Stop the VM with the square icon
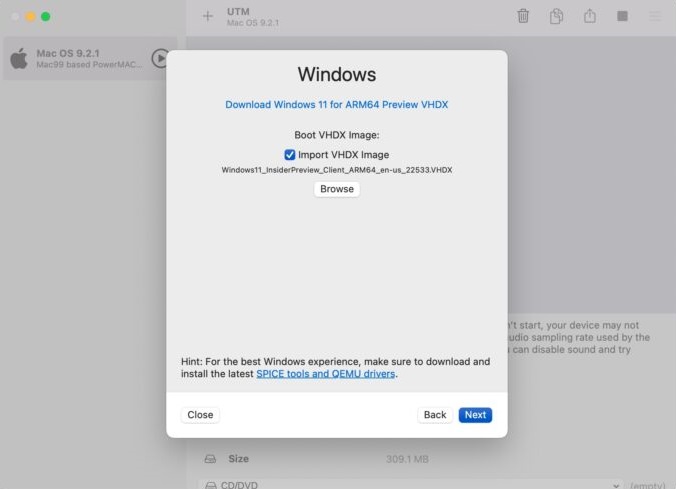 click(x=622, y=16)
